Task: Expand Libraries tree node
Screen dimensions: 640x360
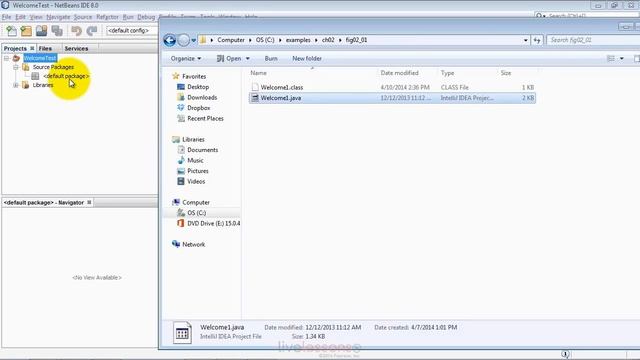Action: [16, 85]
